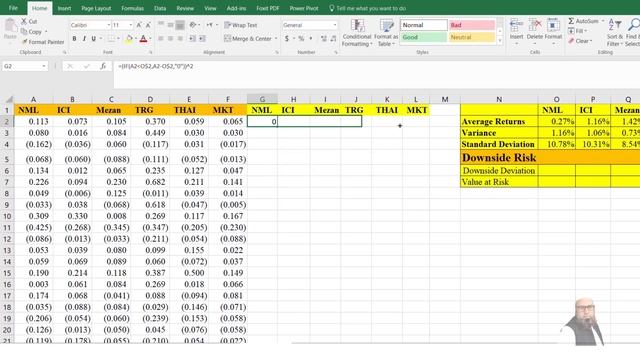Expand Merge & Center dropdown arrow
640x360 pixels.
(x=276, y=38)
